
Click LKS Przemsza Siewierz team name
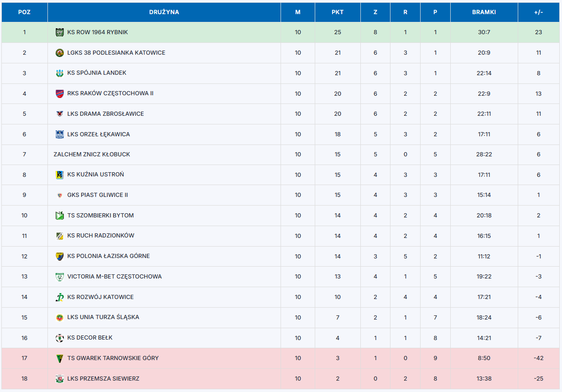[103, 379]
